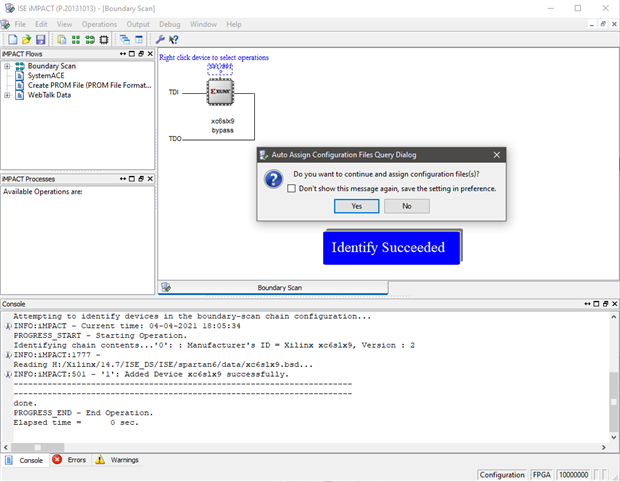The height and width of the screenshot is (482, 620).
Task: Switch to the Warnings tab
Action: click(x=118, y=460)
